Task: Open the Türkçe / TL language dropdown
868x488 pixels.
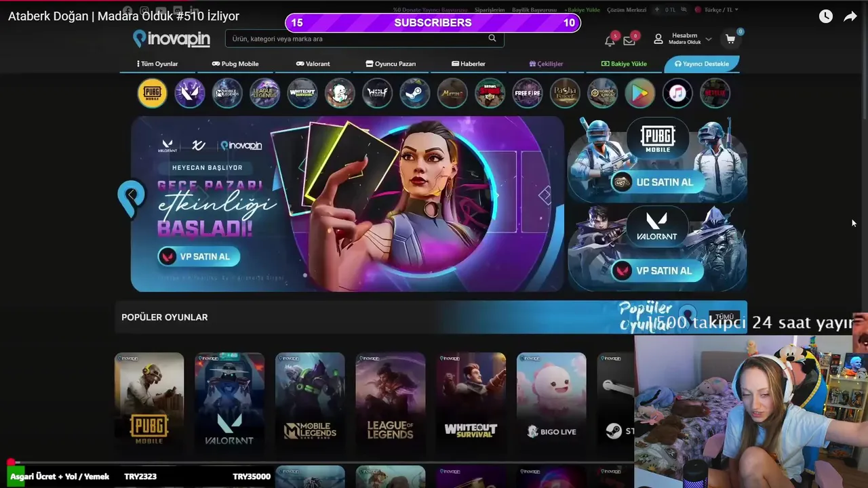Action: 717,10
